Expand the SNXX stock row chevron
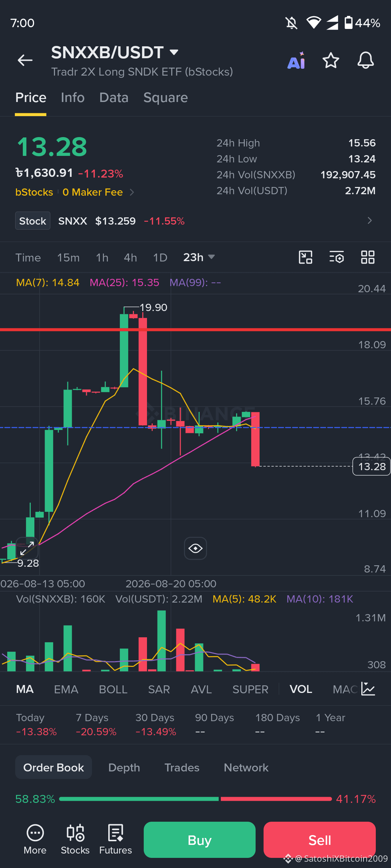This screenshot has width=391, height=868. (x=370, y=221)
